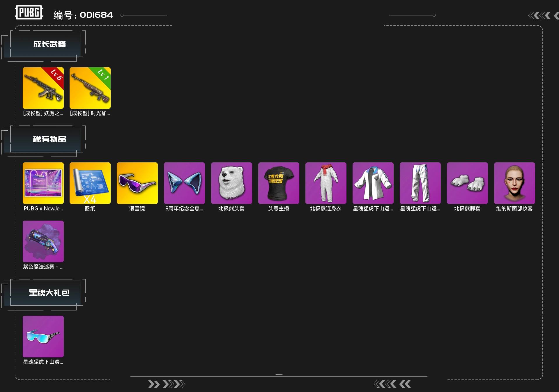The image size is (559, 392).
Task: Select the Lv.6 growth weapon icon
Action: click(x=43, y=88)
